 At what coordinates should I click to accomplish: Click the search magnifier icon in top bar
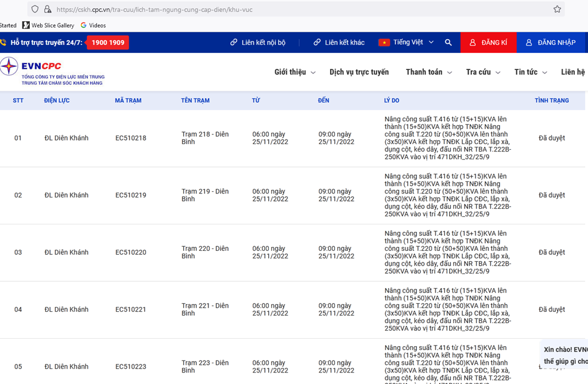(x=448, y=42)
